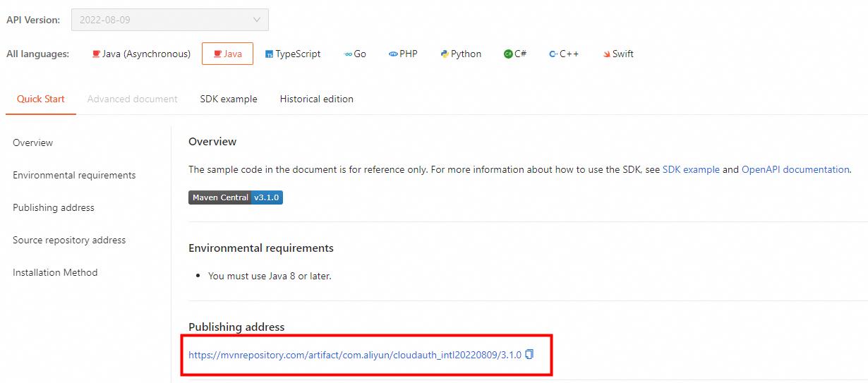Select the PHP language option
Viewport: 868px width, 383px height.
[403, 54]
